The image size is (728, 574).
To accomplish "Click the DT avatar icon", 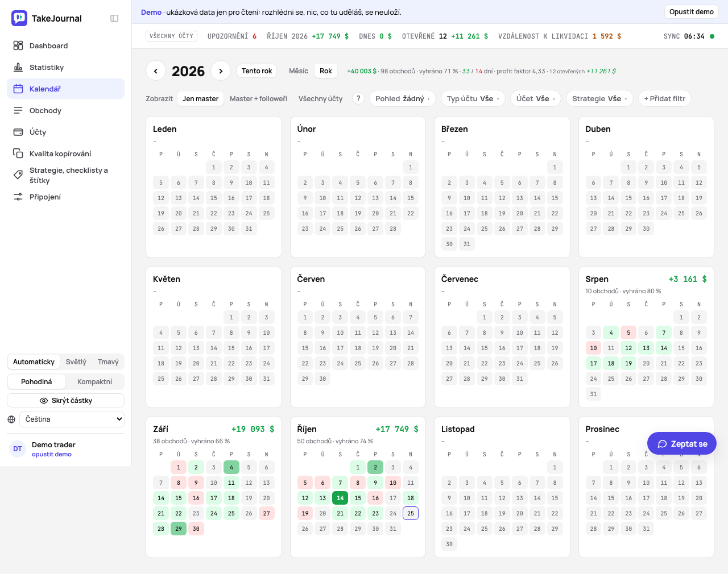I will point(18,449).
